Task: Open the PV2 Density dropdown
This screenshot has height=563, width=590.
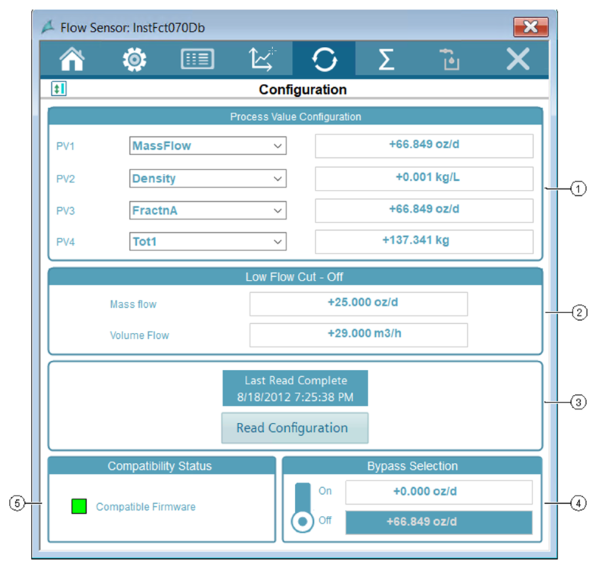Action: (x=208, y=178)
